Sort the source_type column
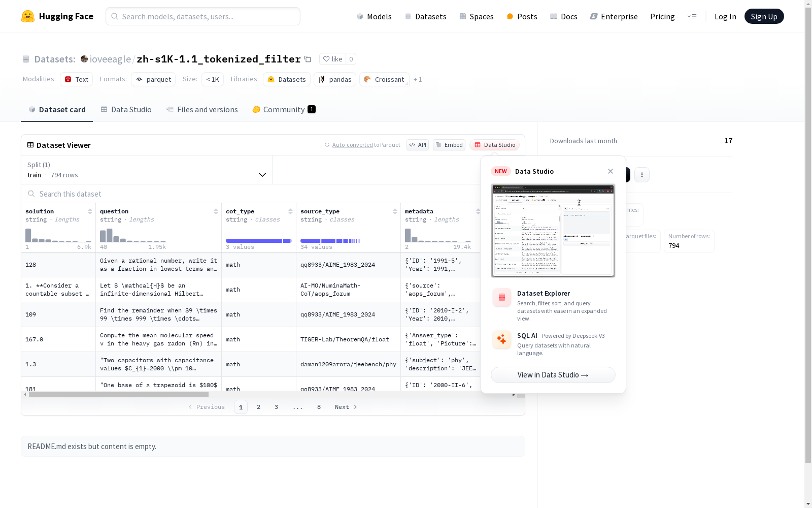 395,211
